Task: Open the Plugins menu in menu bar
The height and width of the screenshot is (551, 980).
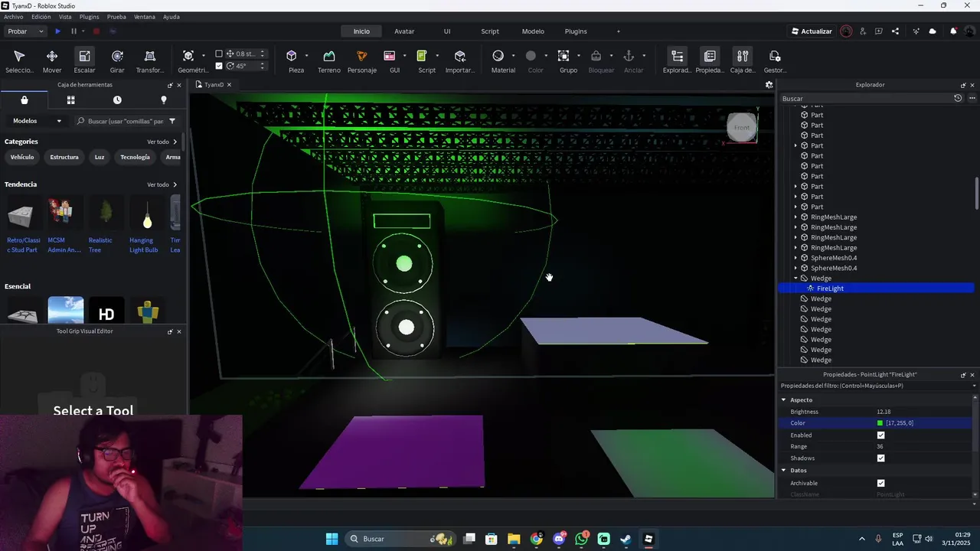Action: click(x=89, y=17)
